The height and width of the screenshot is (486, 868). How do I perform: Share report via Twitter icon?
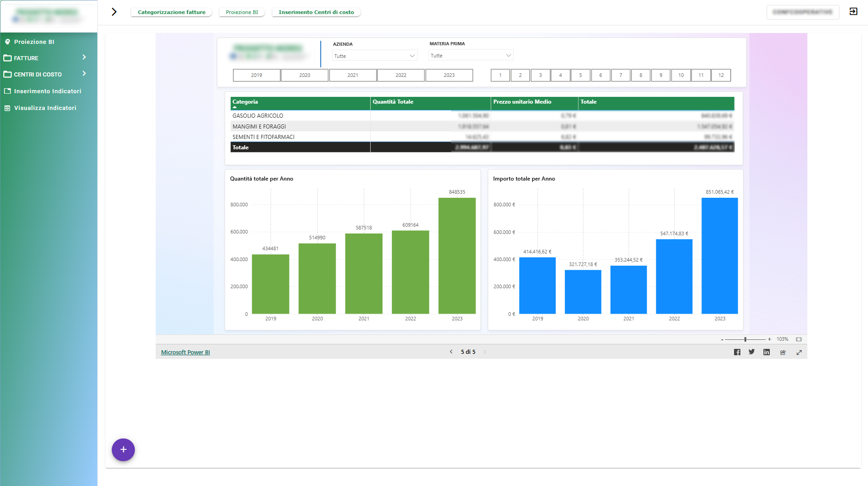click(x=751, y=352)
